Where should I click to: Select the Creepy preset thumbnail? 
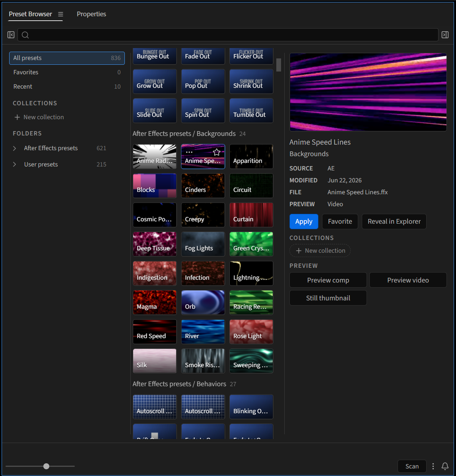pos(203,215)
